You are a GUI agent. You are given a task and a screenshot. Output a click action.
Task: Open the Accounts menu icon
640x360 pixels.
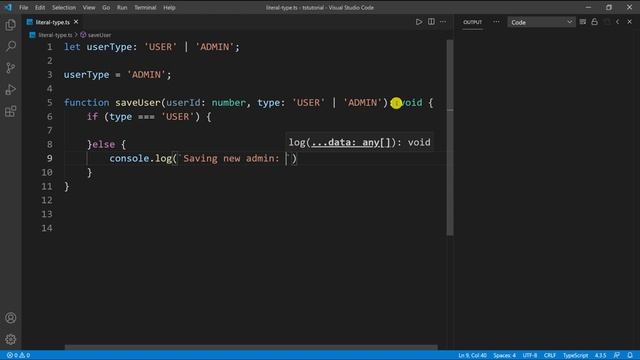[x=11, y=318]
